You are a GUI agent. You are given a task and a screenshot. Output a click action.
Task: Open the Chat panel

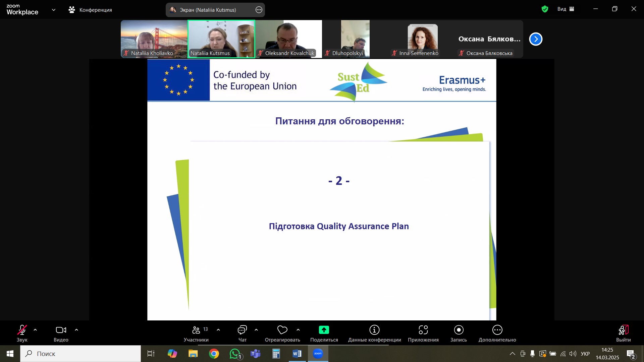pos(242,330)
